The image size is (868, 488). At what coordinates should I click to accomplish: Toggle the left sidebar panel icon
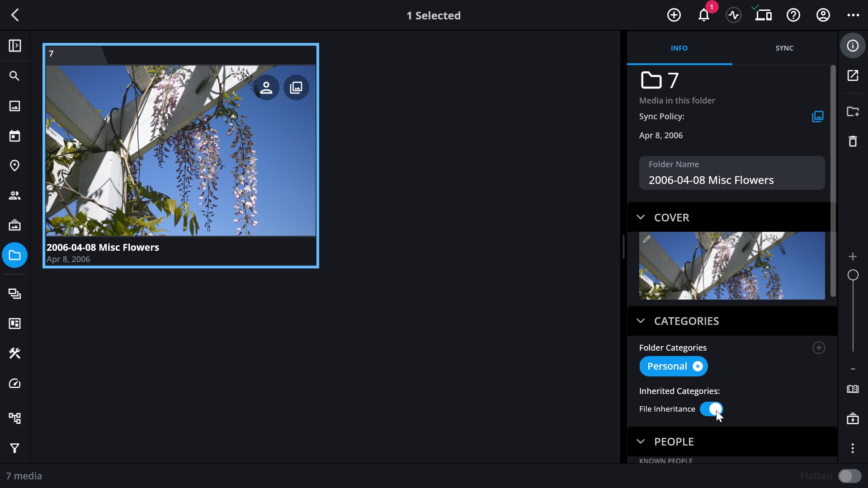coord(15,46)
